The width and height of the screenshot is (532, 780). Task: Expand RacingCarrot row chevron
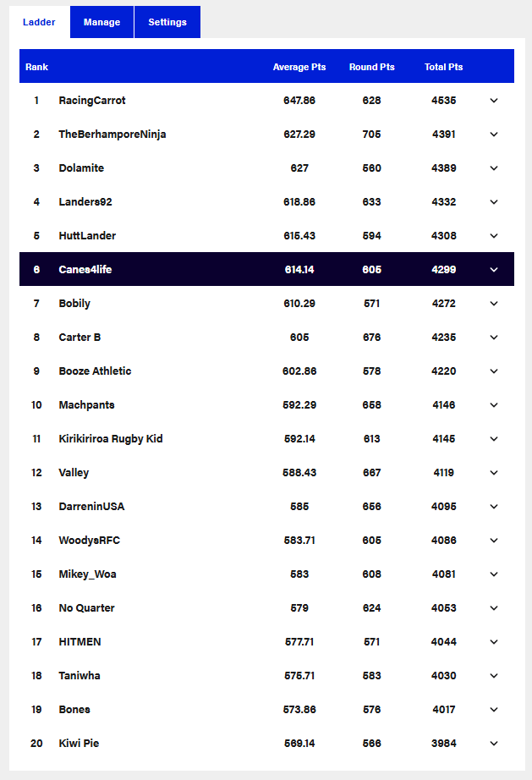494,101
